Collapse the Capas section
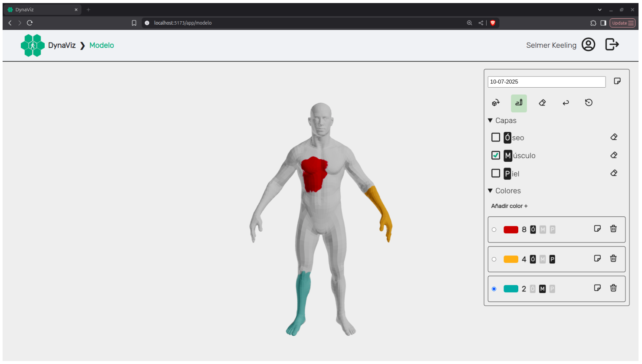642x364 pixels. coord(491,121)
